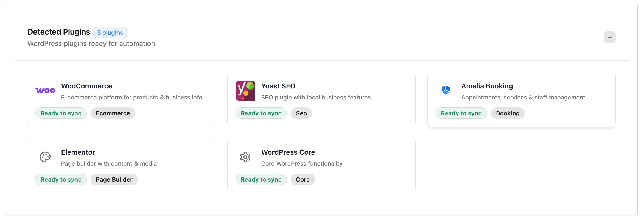This screenshot has height=222, width=644.
Task: Select the Booking category tag
Action: click(508, 113)
